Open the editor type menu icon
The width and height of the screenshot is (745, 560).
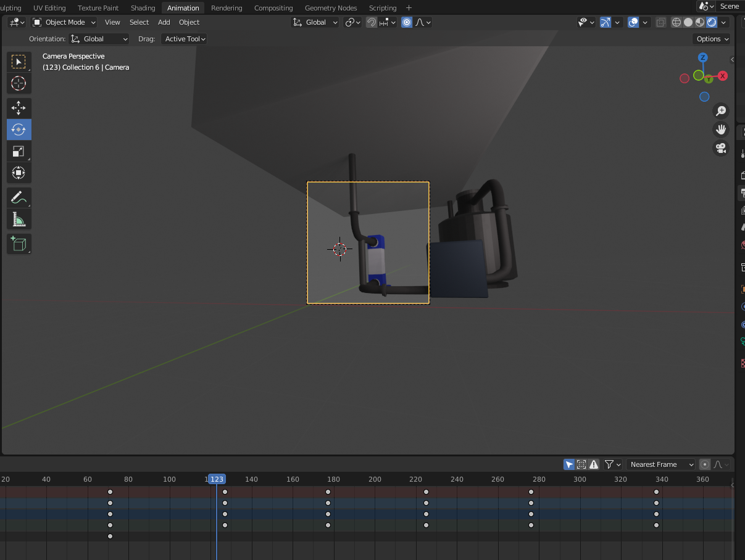click(x=17, y=22)
